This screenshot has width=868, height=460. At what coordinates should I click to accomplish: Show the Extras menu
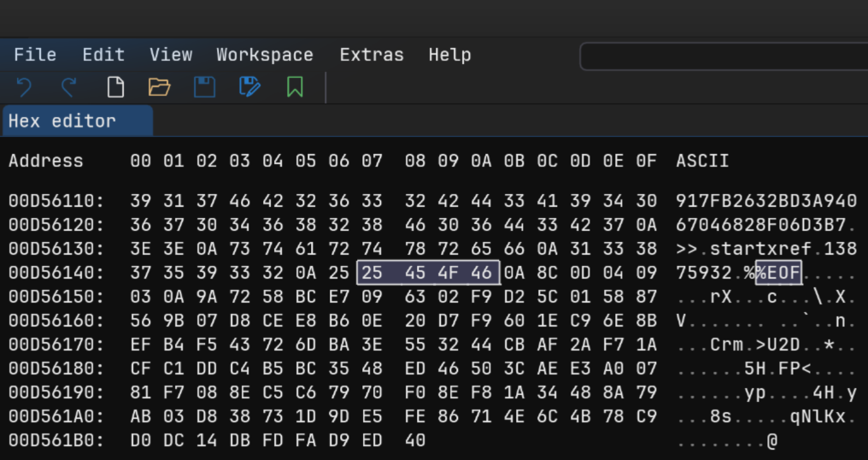[x=372, y=55]
